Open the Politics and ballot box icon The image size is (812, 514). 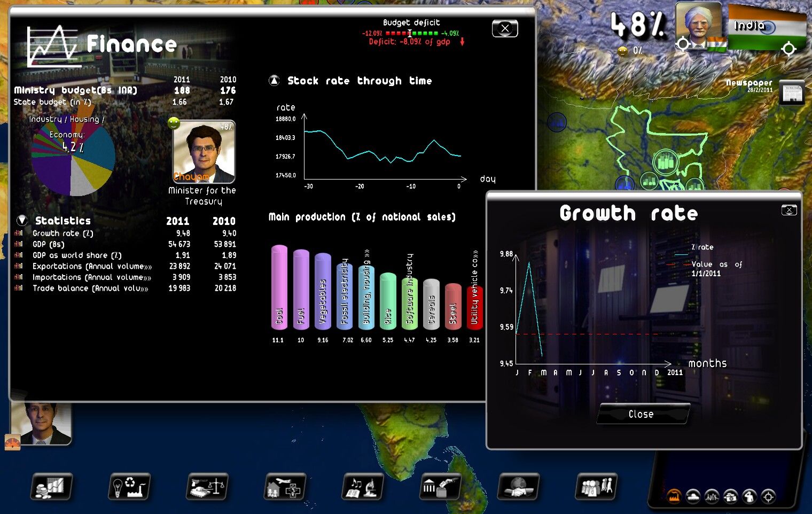441,487
